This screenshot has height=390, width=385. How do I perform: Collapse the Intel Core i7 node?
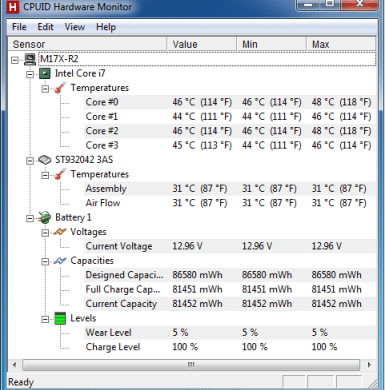pos(30,74)
